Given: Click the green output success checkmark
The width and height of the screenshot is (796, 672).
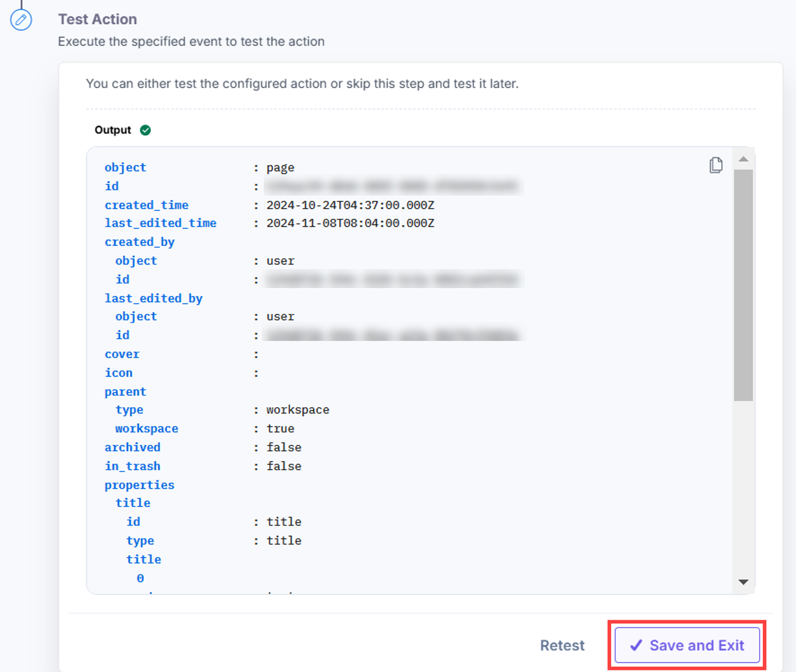Looking at the screenshot, I should pos(145,130).
